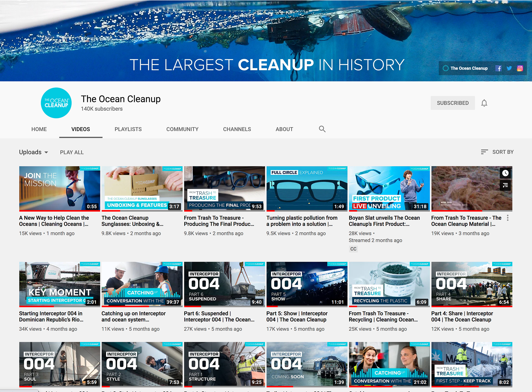Screen dimensions: 532x392
Task: Play the PRODUCING THE FINAL PRODUCT thumbnail
Action: pyautogui.click(x=224, y=189)
